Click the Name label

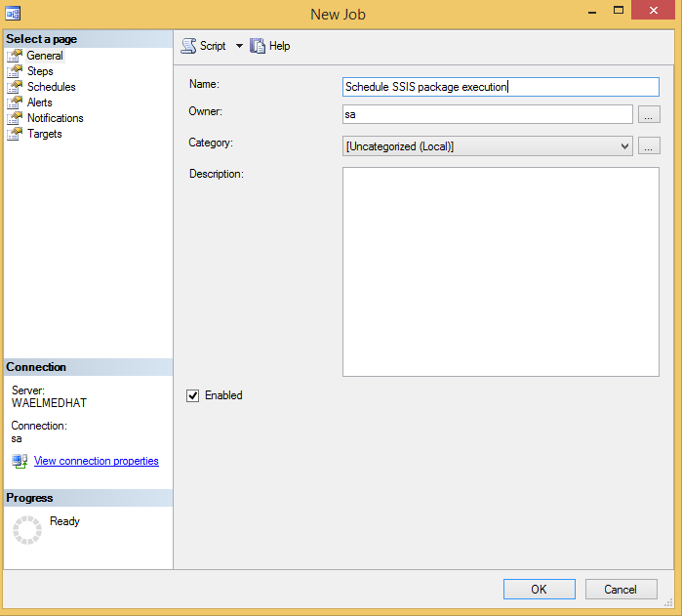204,84
